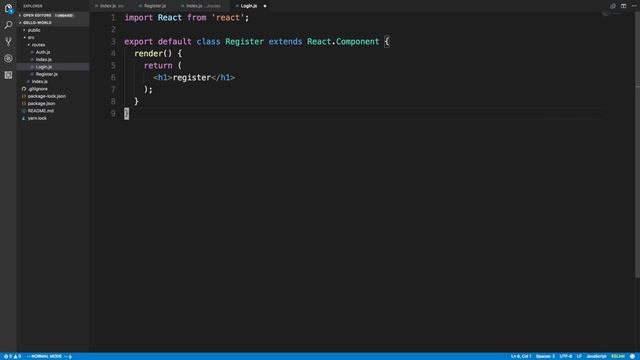Click the EXPLORER panel title
The image size is (640, 360).
coord(33,6)
